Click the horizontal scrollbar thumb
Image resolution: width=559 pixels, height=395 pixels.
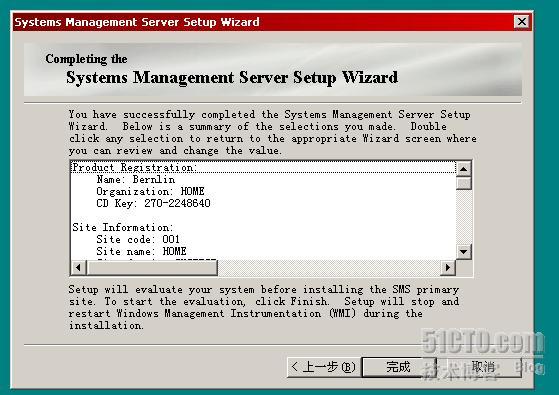(x=152, y=267)
